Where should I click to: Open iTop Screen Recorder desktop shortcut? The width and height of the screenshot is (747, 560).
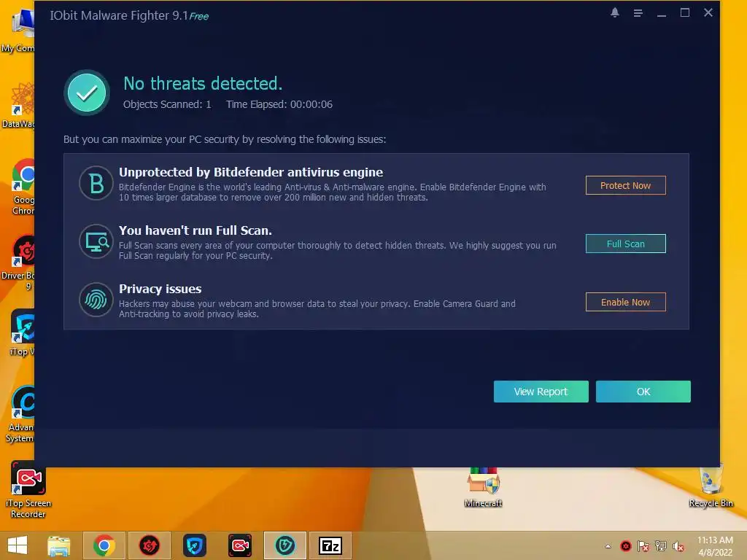pyautogui.click(x=28, y=490)
